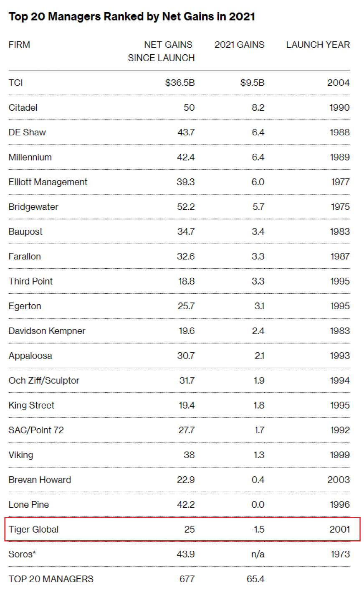Screen dimensions: 364x590
Task: Select Elliott Management row label
Action: pyautogui.click(x=48, y=182)
